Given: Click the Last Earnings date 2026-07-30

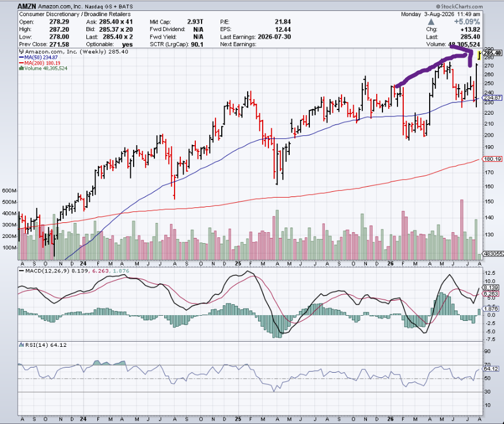Looking at the screenshot, I should coord(274,37).
